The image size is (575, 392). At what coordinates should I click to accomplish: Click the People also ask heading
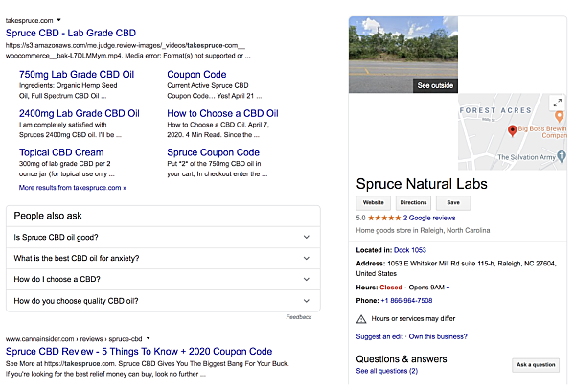pyautogui.click(x=48, y=216)
